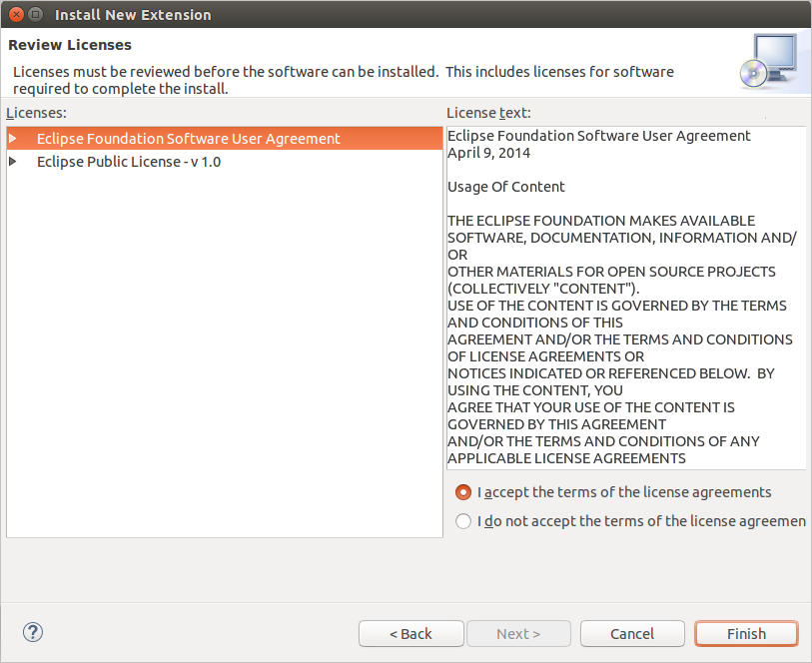Click the 'April 9, 2014' date line

pyautogui.click(x=488, y=153)
